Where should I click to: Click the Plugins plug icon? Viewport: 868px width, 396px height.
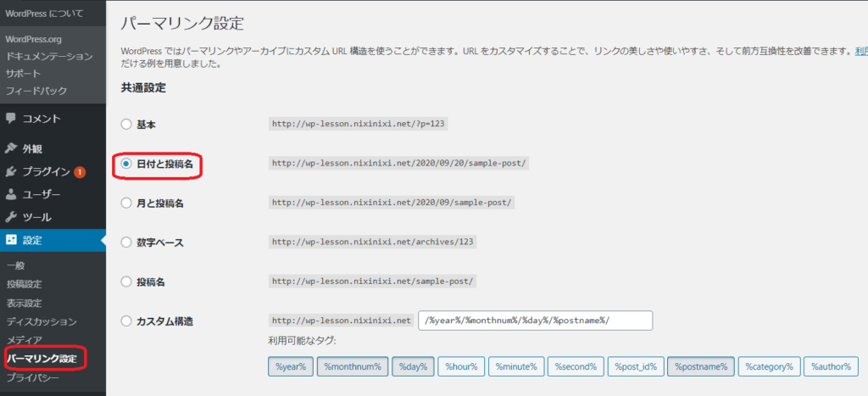(11, 172)
